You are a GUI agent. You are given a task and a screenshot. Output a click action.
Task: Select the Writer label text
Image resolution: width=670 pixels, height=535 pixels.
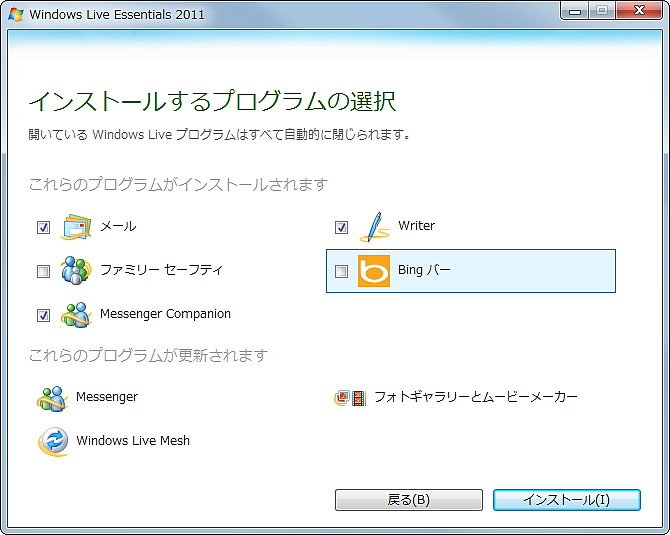(x=416, y=226)
